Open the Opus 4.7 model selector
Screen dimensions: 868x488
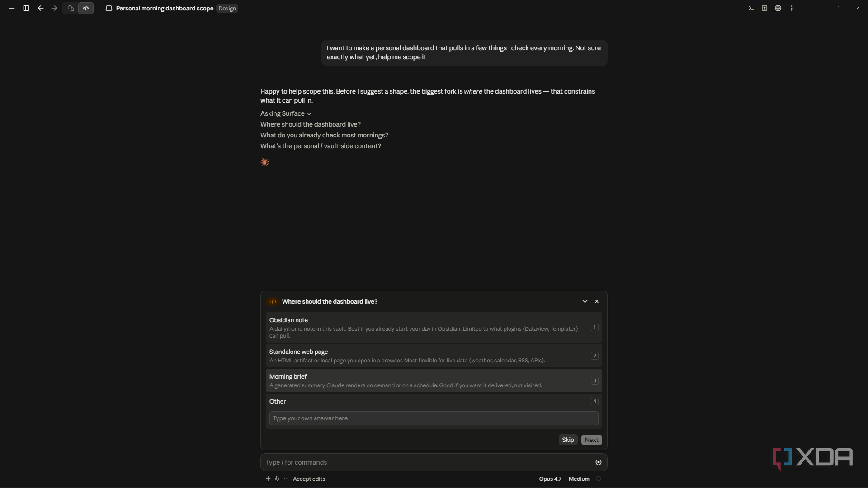(550, 479)
